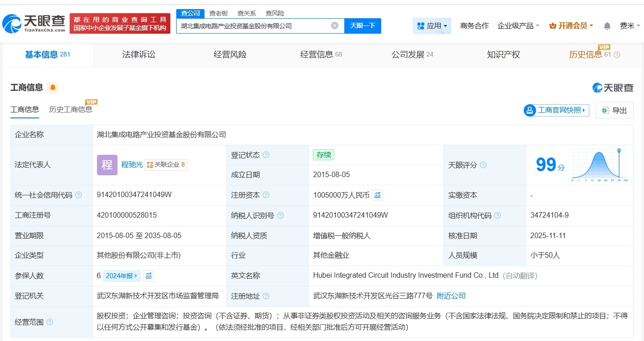Open notifications via the bell icon

607,26
